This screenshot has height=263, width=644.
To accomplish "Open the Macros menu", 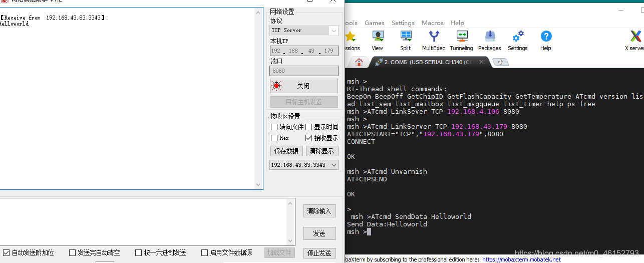I will tap(433, 23).
